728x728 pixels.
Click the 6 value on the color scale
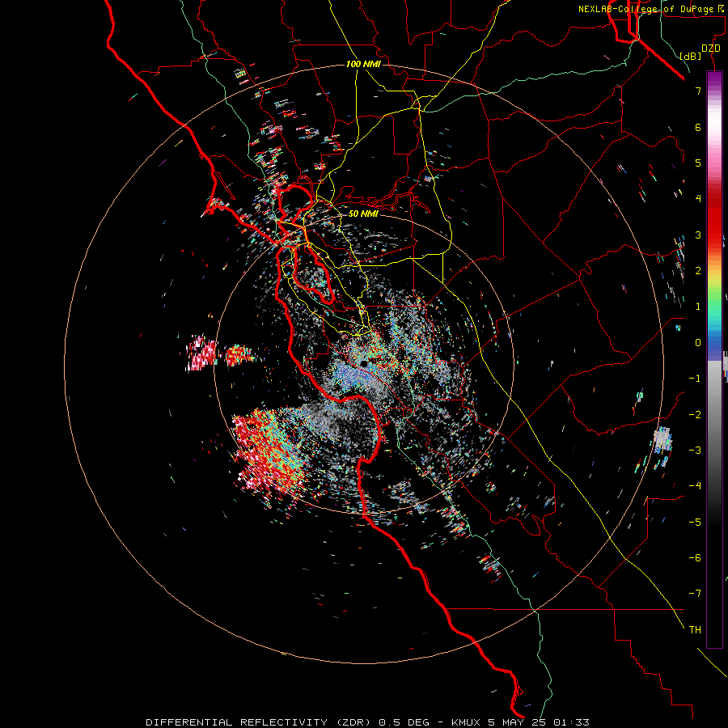point(698,127)
